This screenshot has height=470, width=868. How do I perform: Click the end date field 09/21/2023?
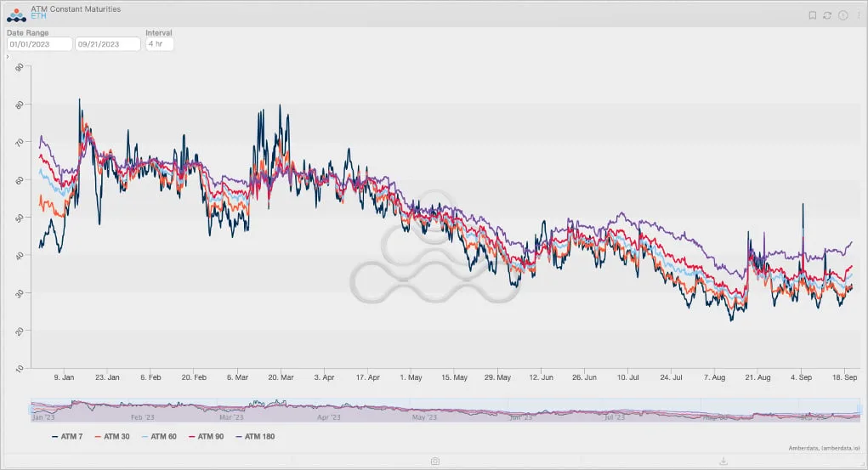(108, 43)
